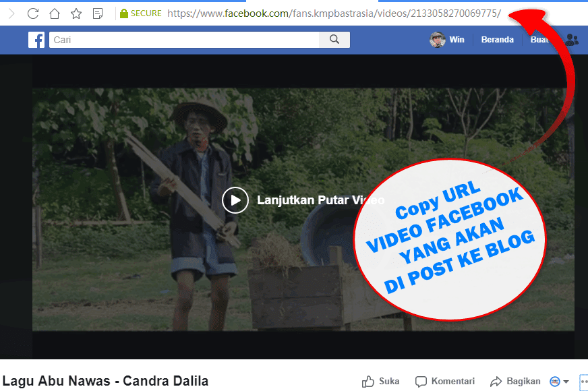Open reading notes icon in toolbar

[x=98, y=13]
